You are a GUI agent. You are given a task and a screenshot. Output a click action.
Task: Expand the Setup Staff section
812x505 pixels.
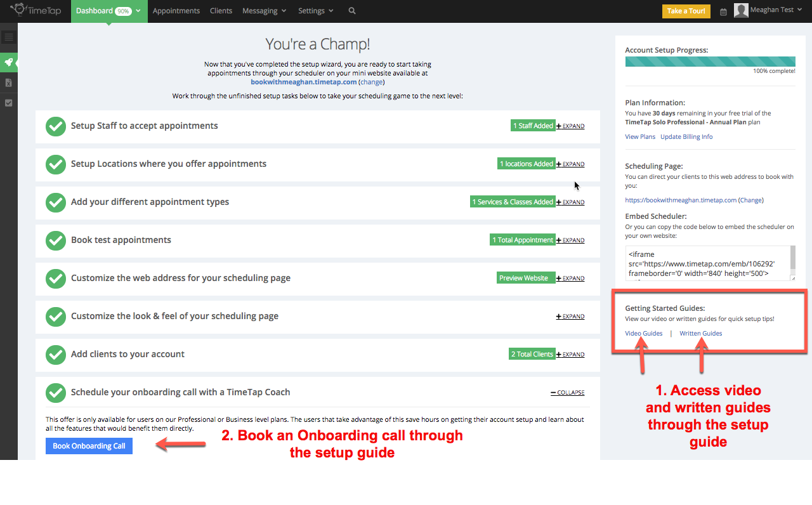coord(570,126)
